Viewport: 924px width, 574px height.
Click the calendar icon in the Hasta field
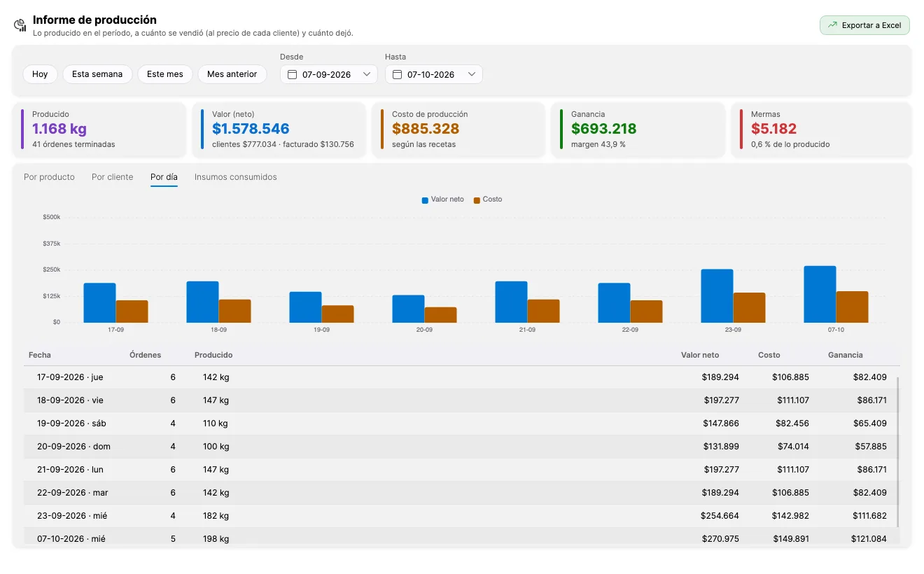coord(398,74)
